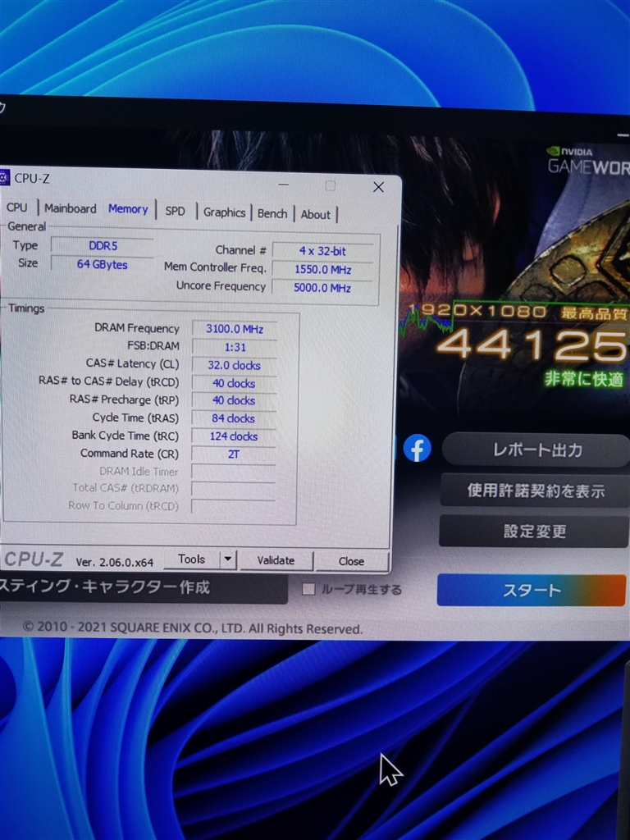Close the CPU-Z window with X
The height and width of the screenshot is (840, 630).
[x=378, y=187]
